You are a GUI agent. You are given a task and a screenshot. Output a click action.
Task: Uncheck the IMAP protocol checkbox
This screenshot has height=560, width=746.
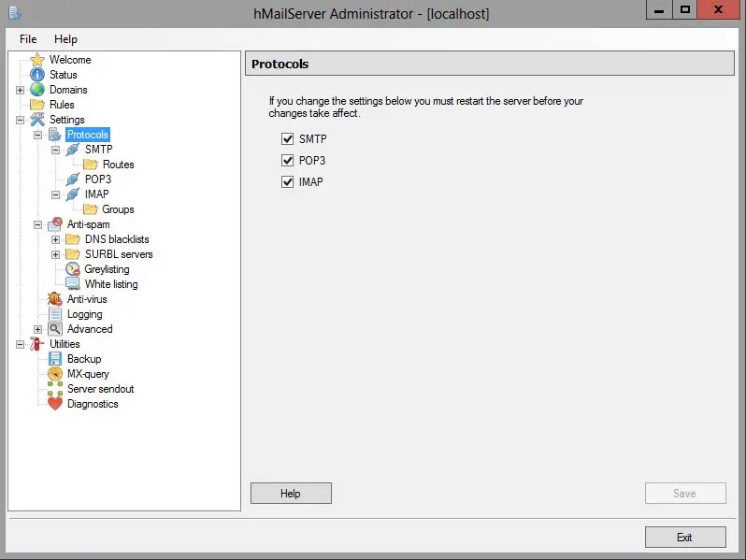click(287, 181)
